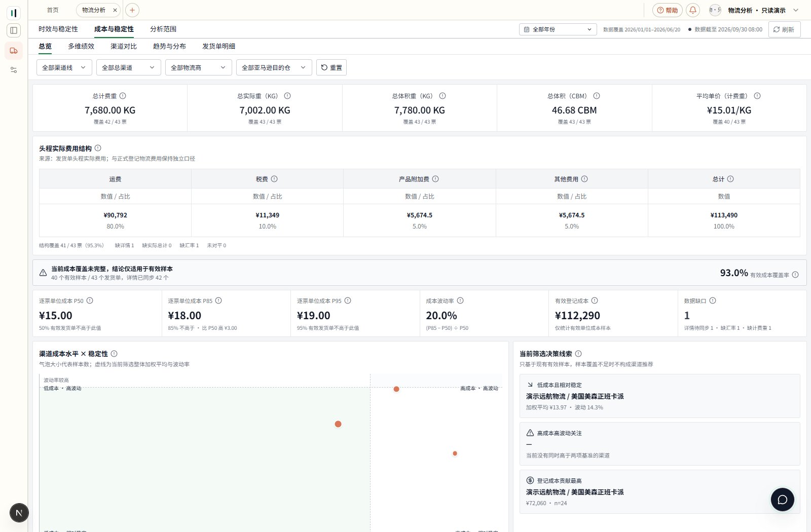Open the 趋势与分布 sub-tab
The image size is (811, 532).
tap(169, 46)
